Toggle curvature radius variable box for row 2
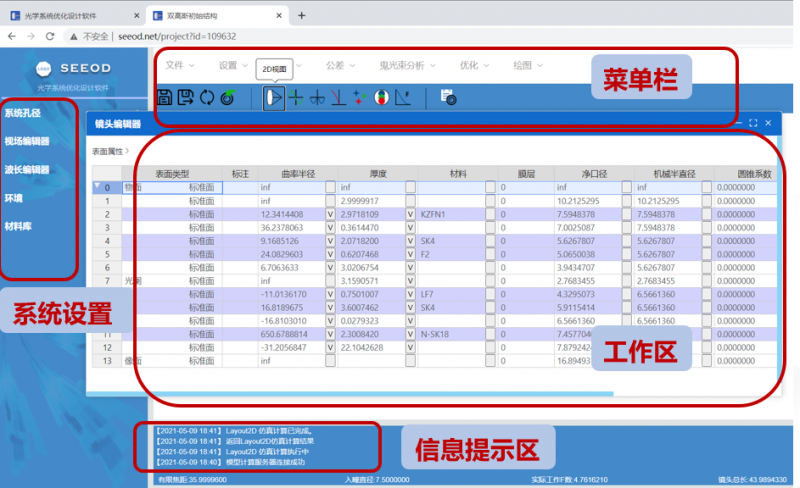800x488 pixels. 331,214
